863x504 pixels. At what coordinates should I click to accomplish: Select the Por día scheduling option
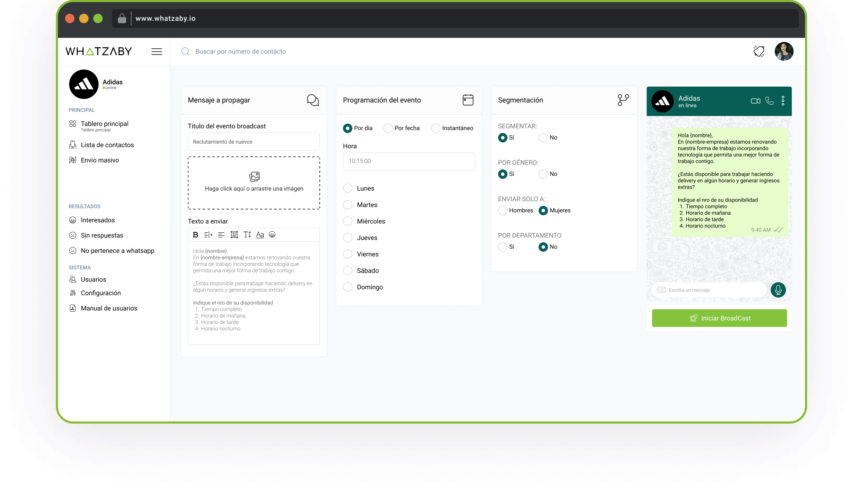[347, 128]
